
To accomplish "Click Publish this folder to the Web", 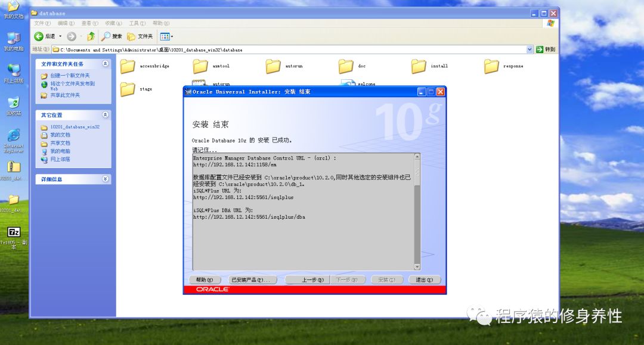I will coord(72,86).
